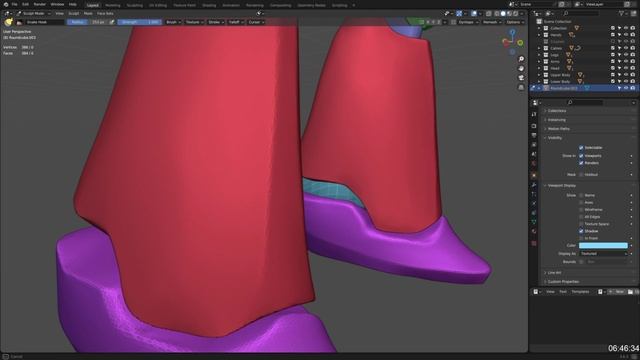This screenshot has height=360, width=640.
Task: Open the viewport Options dropdown
Action: click(515, 22)
